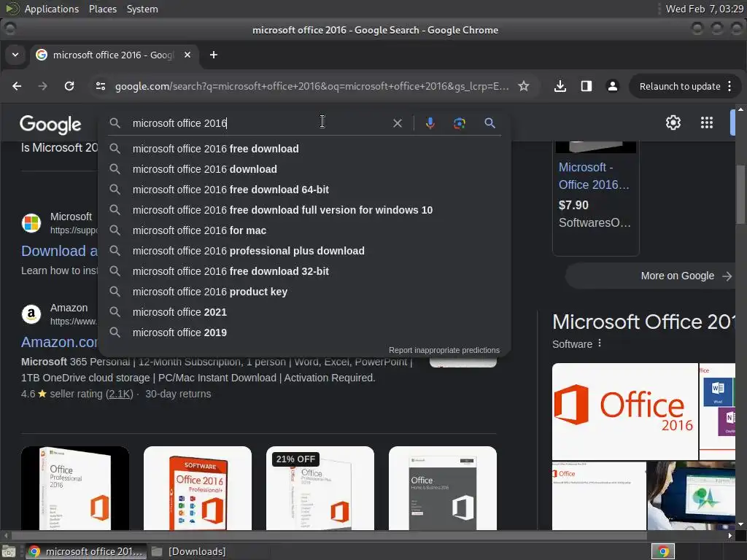Open the 21% OFF product thumbnail
The image size is (747, 560).
[x=320, y=488]
